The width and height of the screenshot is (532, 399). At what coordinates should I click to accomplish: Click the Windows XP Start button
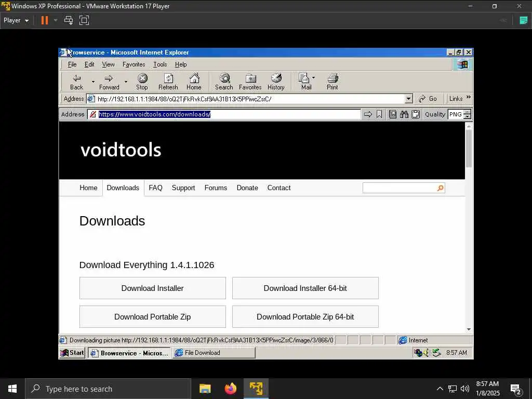pos(72,353)
